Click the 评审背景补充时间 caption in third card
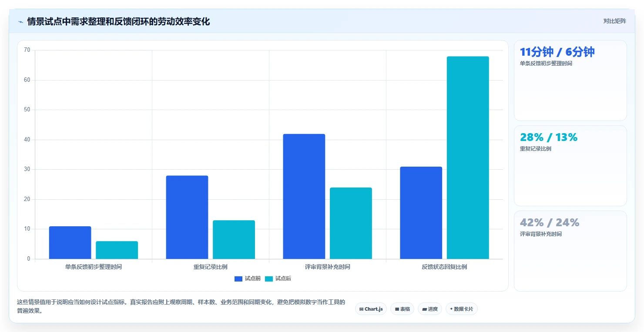Screen dimensions: 644x332 tap(541, 234)
